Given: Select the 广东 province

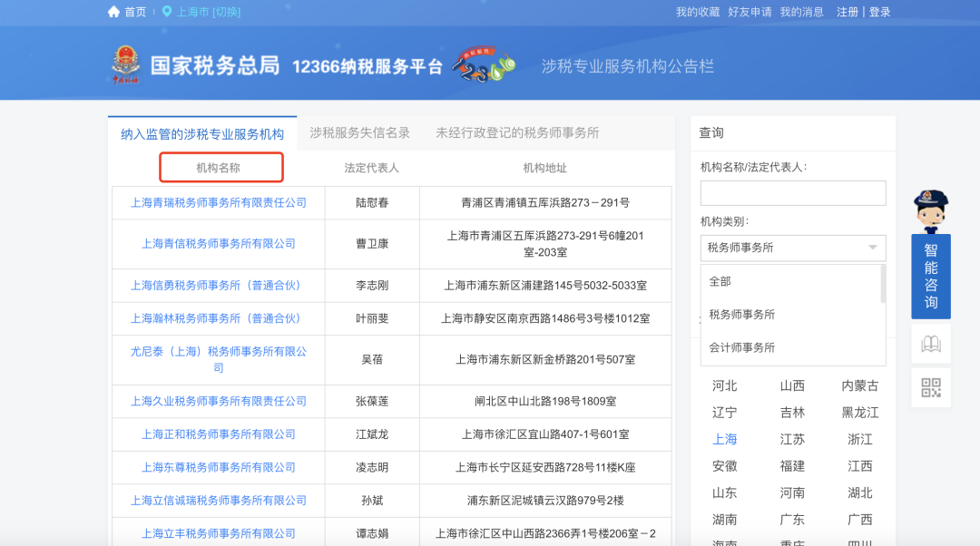Looking at the screenshot, I should tap(792, 520).
